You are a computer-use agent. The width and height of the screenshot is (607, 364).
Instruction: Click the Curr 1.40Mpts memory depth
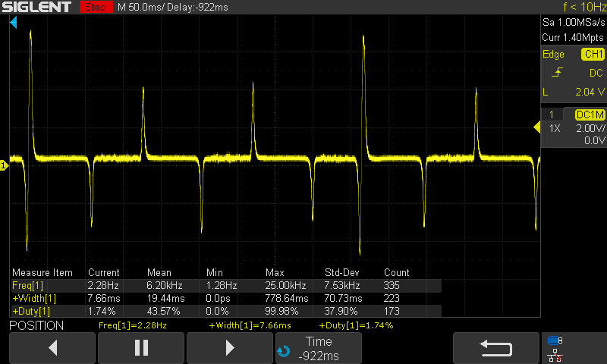(x=573, y=37)
